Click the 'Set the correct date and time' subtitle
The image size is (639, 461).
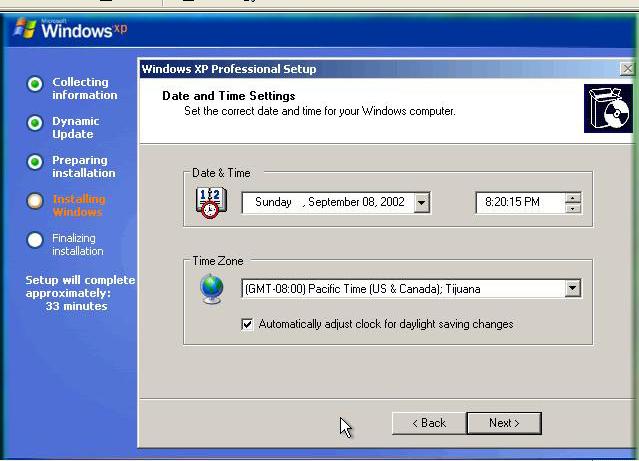[320, 111]
